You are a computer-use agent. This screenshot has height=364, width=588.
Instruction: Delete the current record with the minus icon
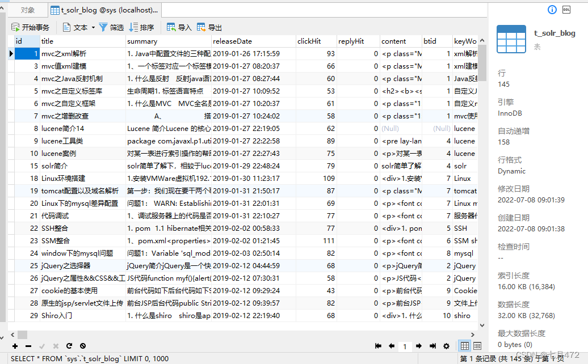pyautogui.click(x=27, y=346)
